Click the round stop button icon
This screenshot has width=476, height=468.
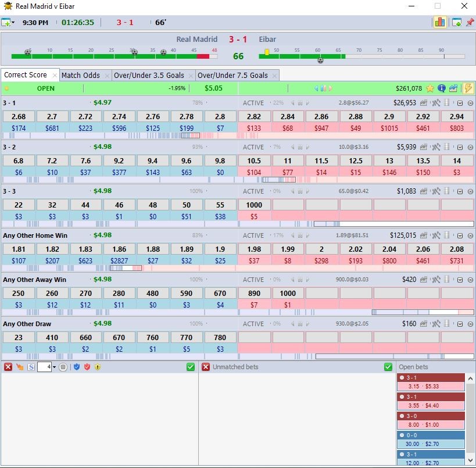[x=63, y=367]
